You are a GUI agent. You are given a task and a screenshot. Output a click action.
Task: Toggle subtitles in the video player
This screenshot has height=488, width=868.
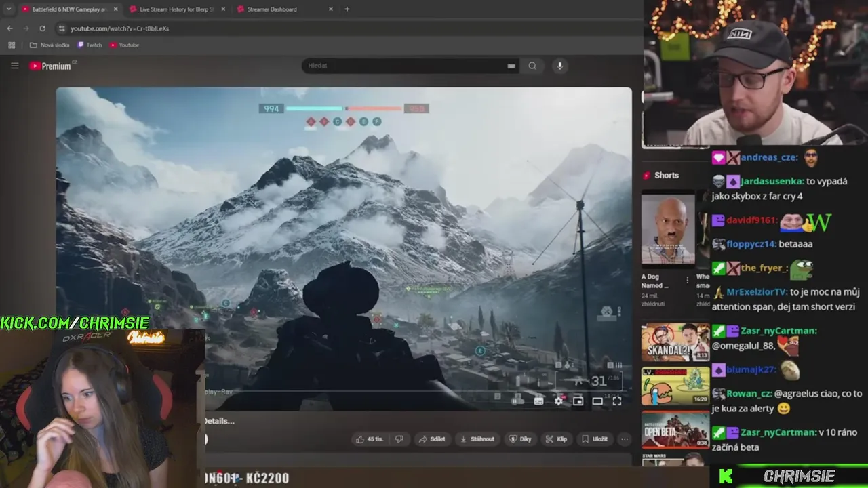pos(538,401)
